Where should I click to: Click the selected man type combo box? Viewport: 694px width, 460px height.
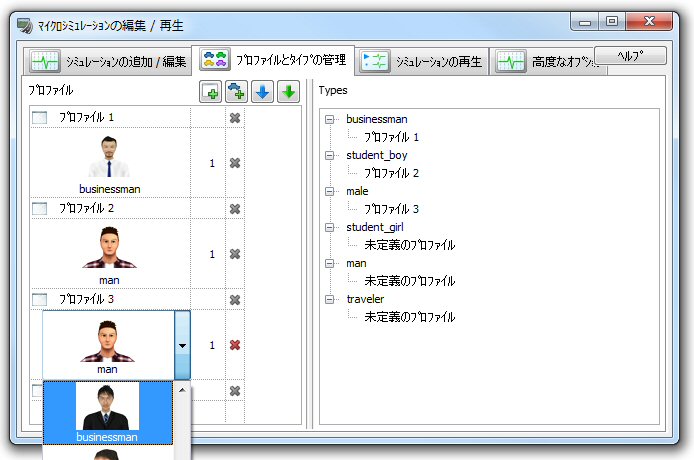coord(116,345)
